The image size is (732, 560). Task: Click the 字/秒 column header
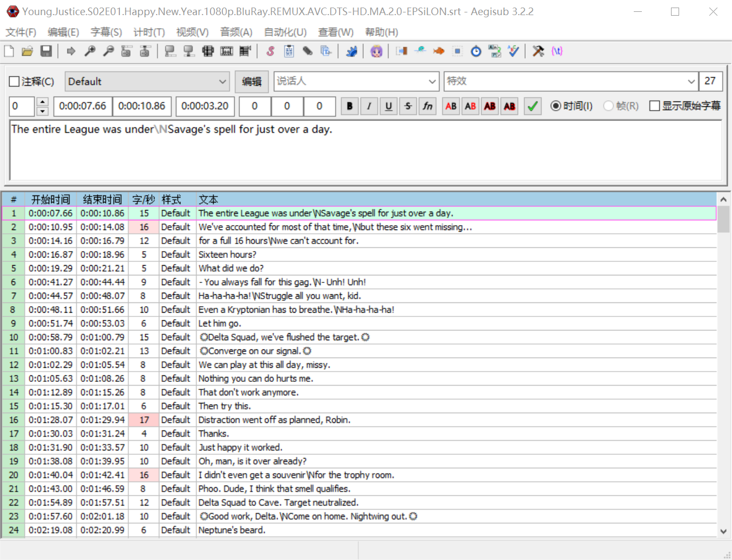click(144, 199)
